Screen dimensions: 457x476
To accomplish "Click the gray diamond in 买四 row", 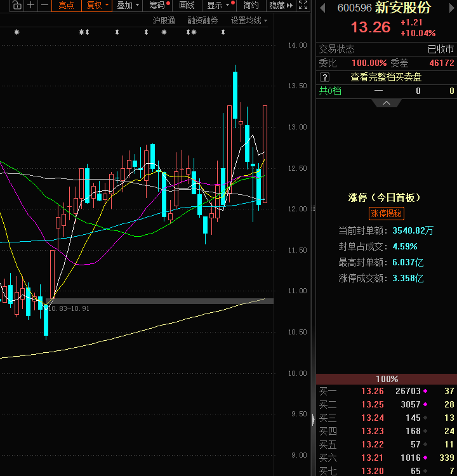I will click(x=425, y=431).
